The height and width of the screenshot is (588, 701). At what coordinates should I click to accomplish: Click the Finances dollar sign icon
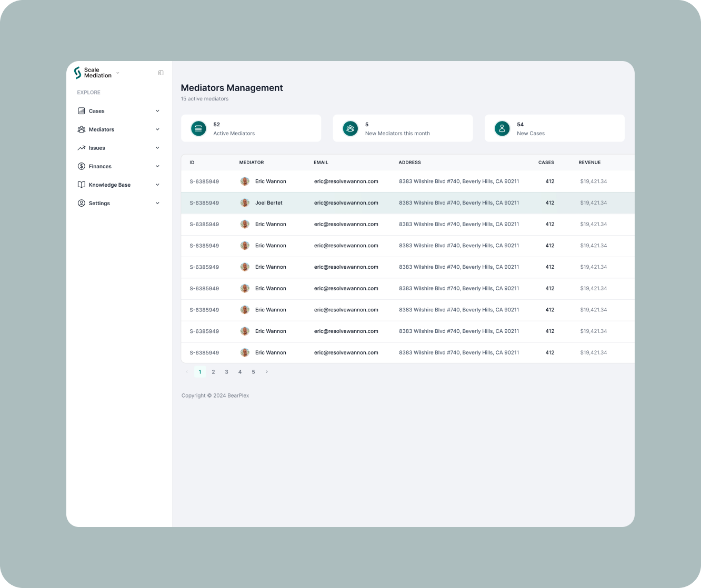coord(82,166)
